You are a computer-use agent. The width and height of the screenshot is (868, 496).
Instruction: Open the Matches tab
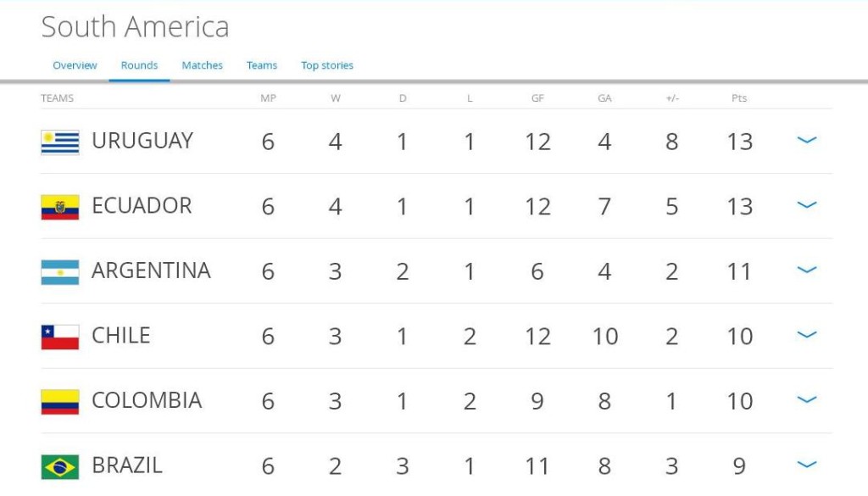[x=202, y=65]
